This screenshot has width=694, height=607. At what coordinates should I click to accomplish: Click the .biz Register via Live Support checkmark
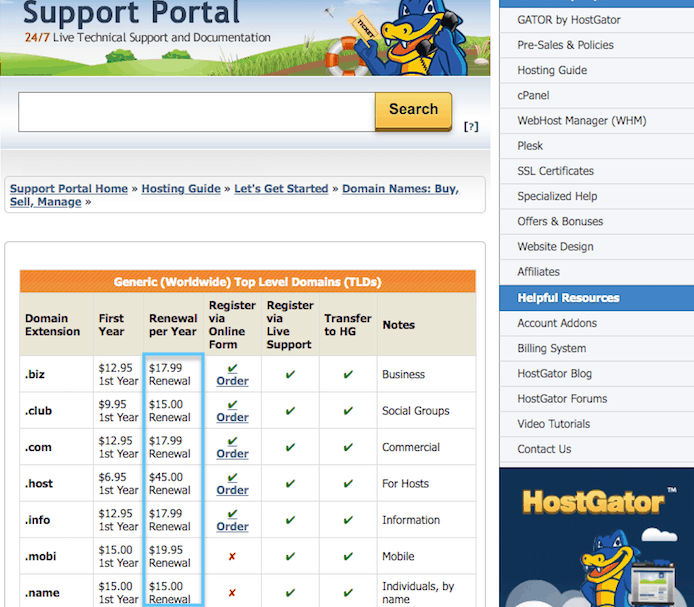(290, 375)
